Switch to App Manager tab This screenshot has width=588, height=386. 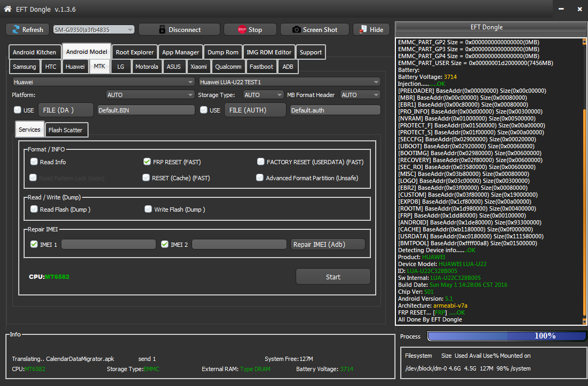tap(180, 52)
